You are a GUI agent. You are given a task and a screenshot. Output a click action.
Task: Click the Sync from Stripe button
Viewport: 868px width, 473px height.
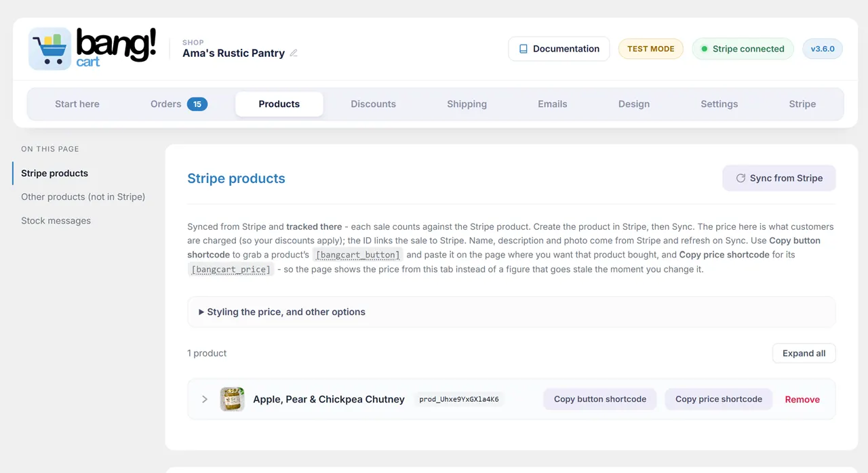click(x=779, y=178)
